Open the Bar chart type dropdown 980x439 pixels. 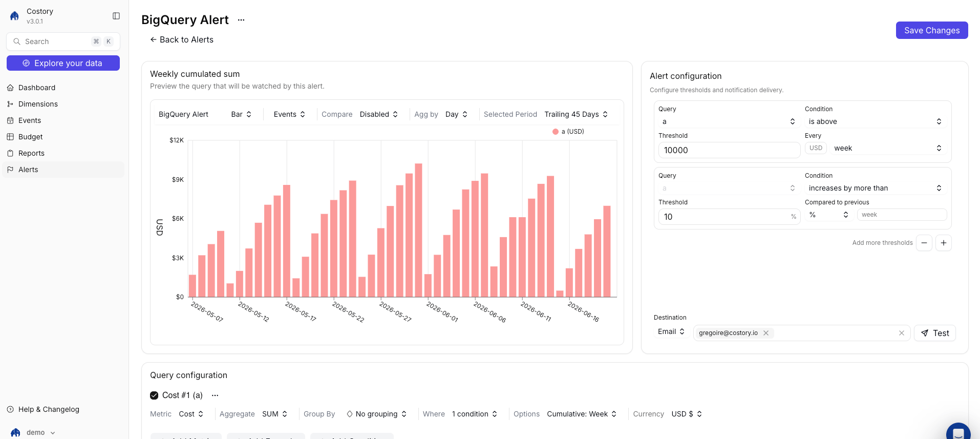[241, 114]
